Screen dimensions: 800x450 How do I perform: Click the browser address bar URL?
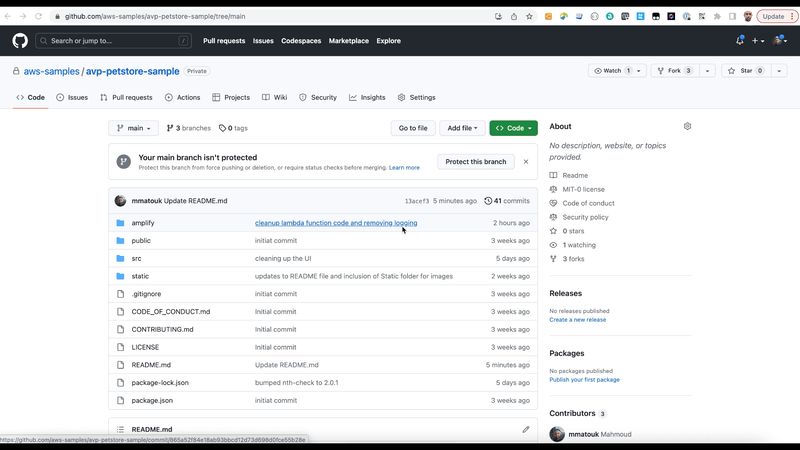coord(155,16)
